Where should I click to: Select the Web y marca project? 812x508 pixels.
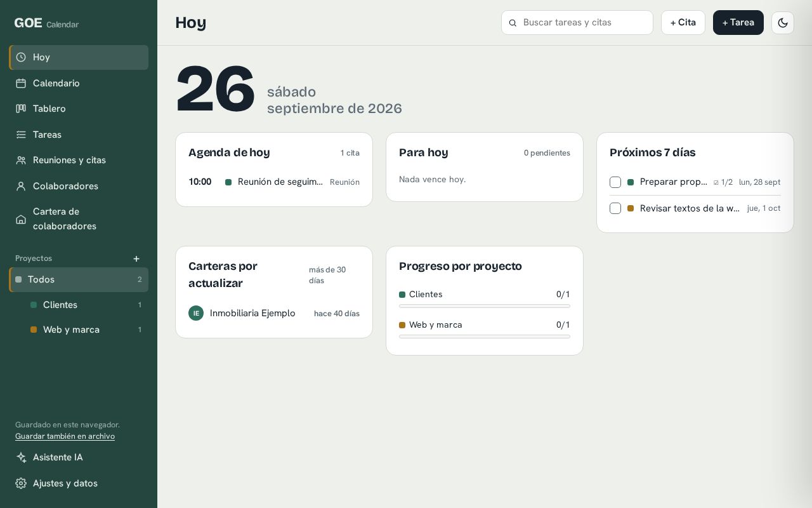tap(86, 330)
